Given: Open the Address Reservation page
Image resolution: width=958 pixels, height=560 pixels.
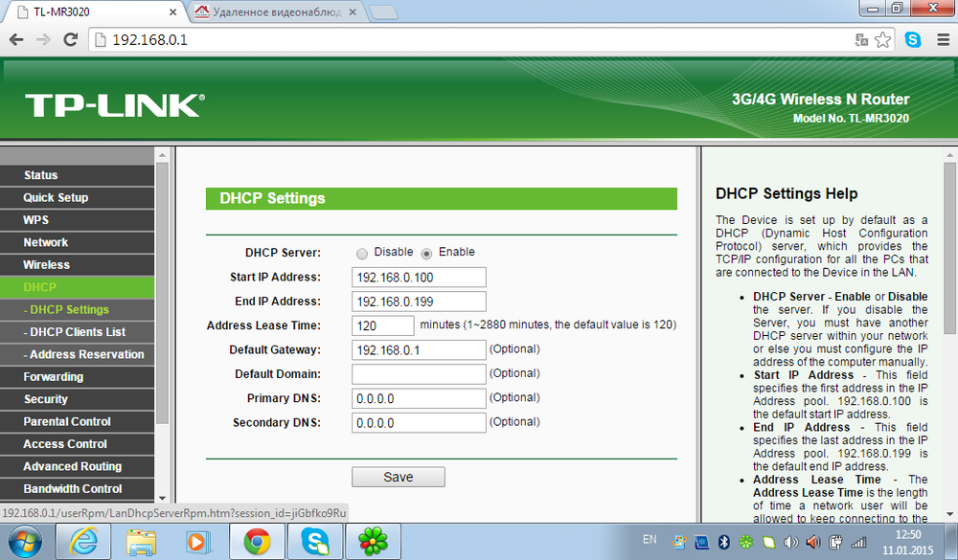Looking at the screenshot, I should [x=85, y=354].
